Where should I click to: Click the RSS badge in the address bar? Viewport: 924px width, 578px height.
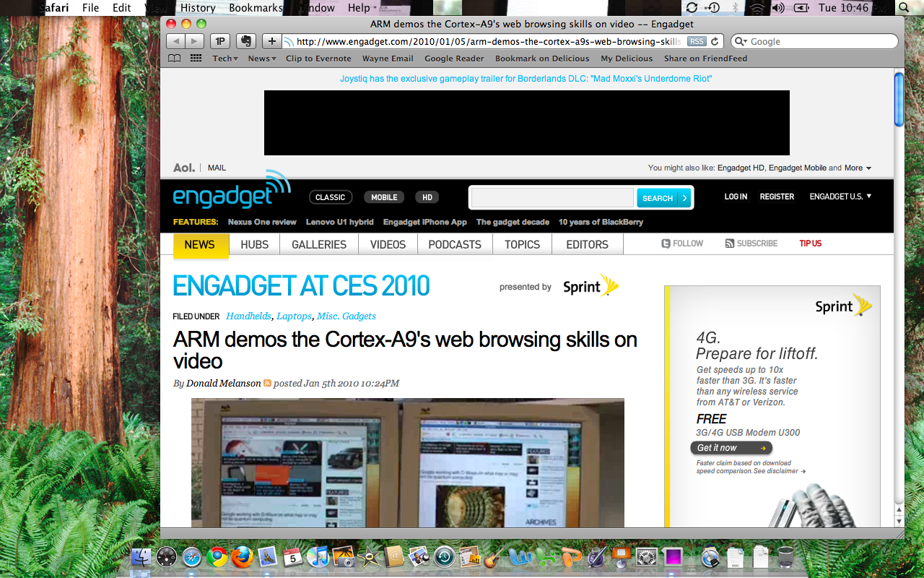[x=697, y=42]
